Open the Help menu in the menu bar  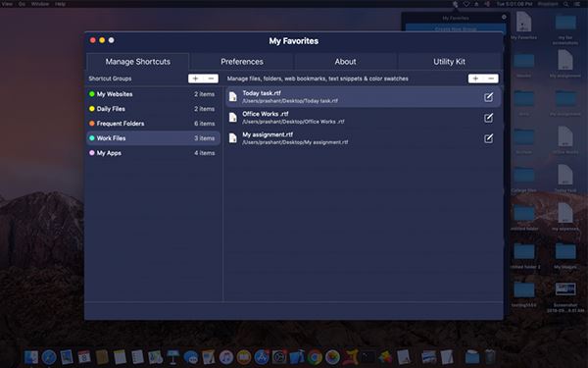61,4
